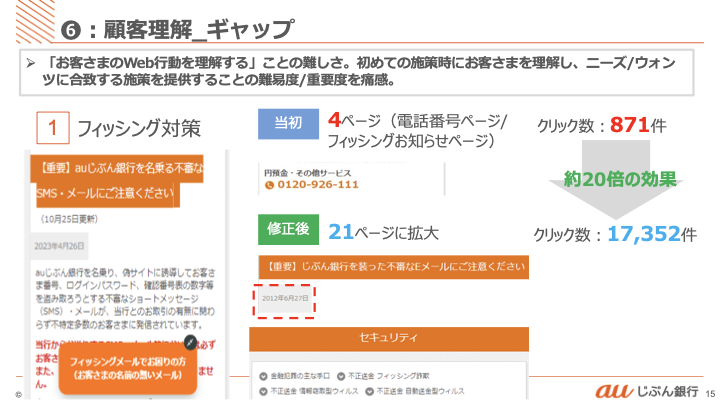Screen dimensions: 720x405
Task: Select the slide title 顧客理解_ギャップ
Action: click(198, 30)
